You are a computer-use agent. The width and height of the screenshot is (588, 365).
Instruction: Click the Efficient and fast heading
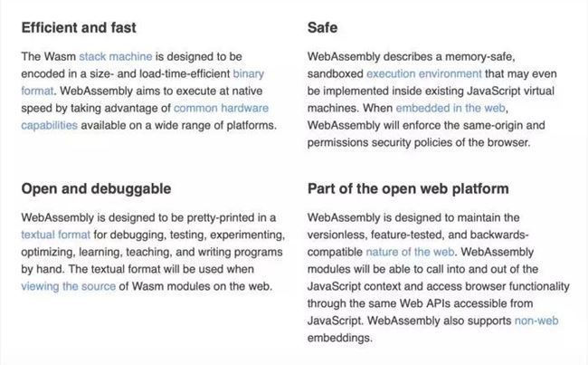point(79,28)
